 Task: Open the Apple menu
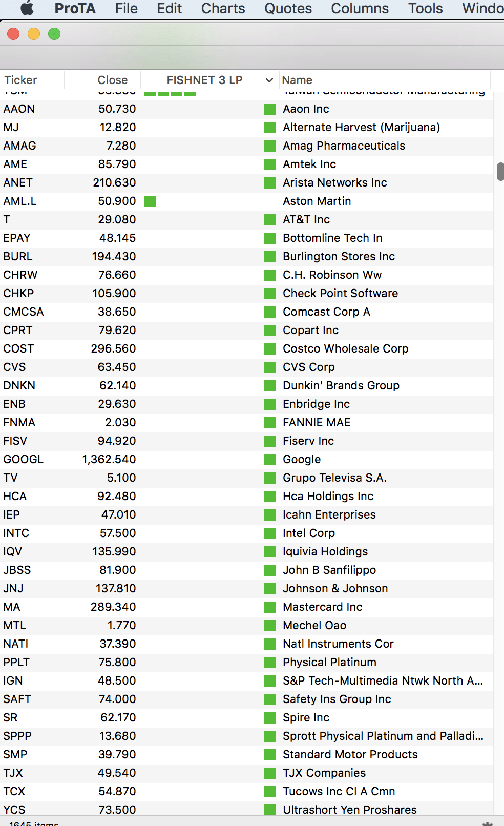click(x=27, y=8)
